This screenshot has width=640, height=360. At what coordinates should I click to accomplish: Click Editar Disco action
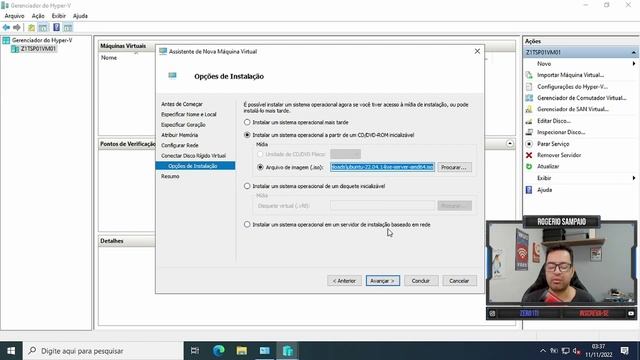(x=553, y=121)
